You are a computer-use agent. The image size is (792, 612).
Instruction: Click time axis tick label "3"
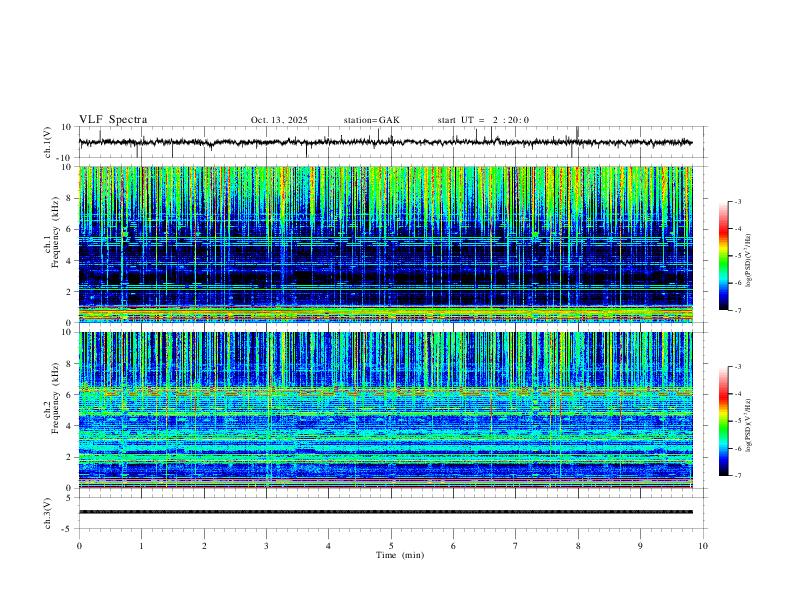point(266,546)
